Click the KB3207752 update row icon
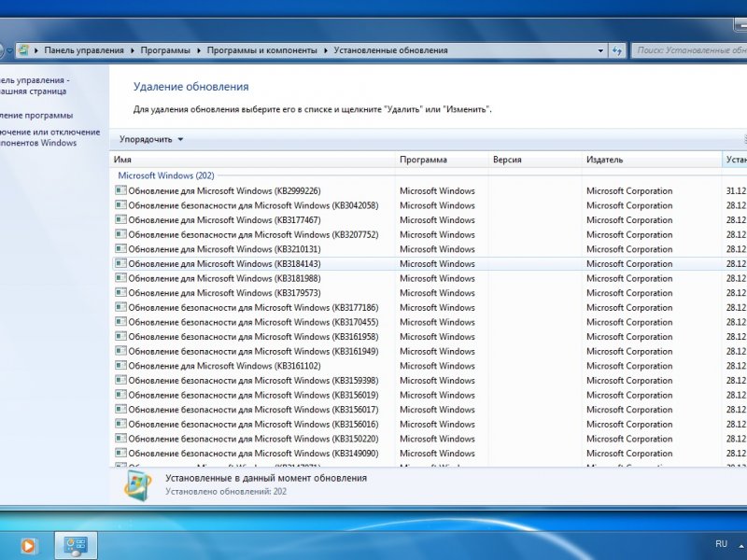This screenshot has height=560, width=747. (121, 234)
